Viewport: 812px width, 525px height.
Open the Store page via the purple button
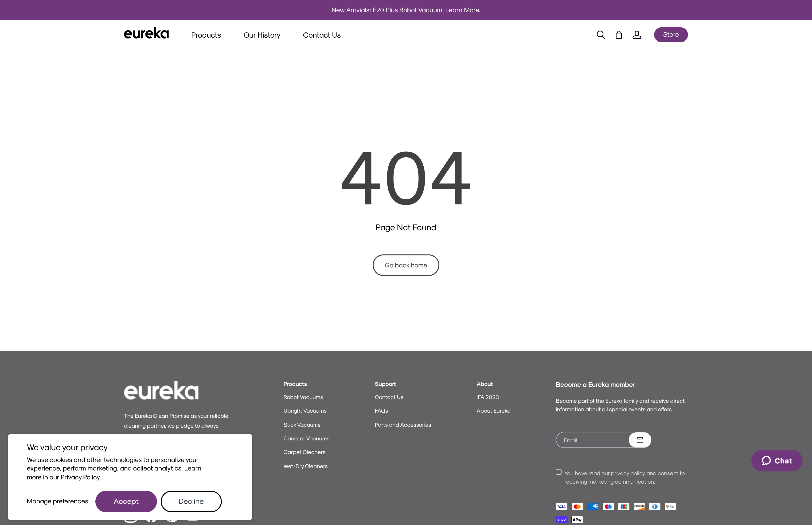point(671,35)
